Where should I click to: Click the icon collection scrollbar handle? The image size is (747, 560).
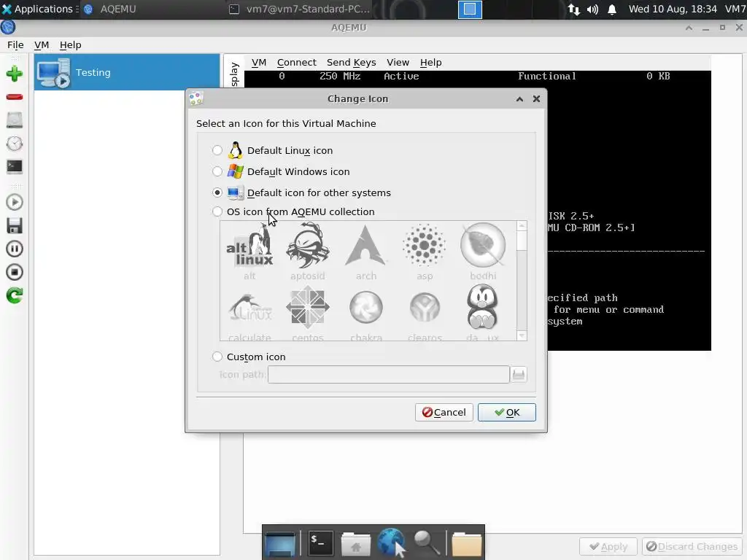pyautogui.click(x=522, y=240)
